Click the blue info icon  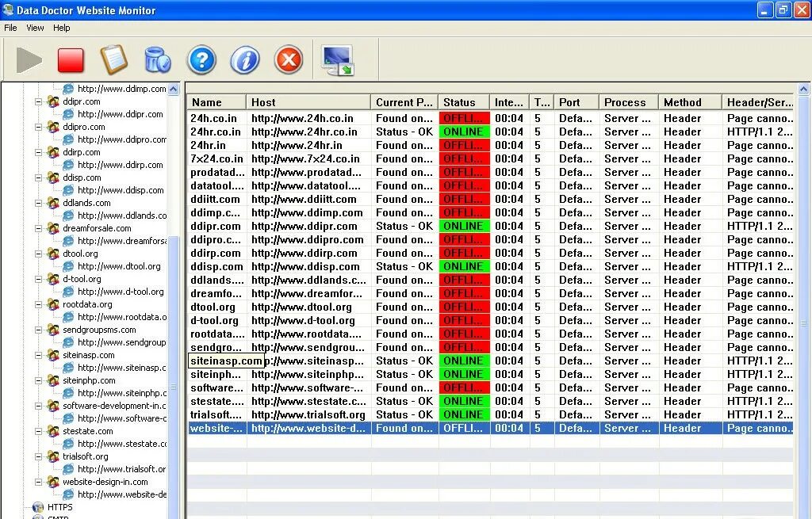pyautogui.click(x=245, y=60)
